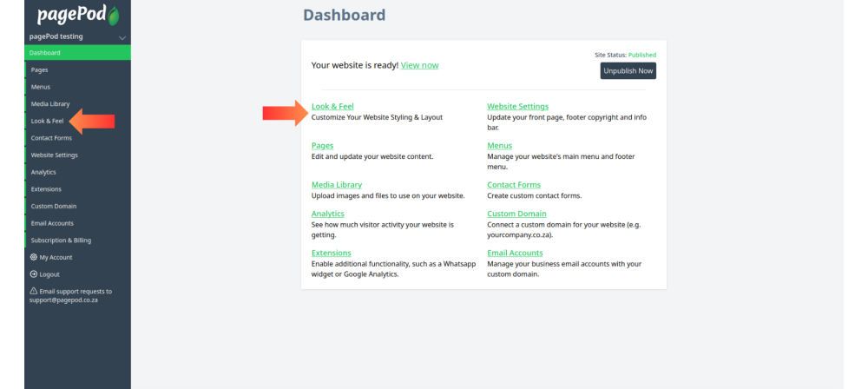Open the Pages dashboard link
Image resolution: width=868 pixels, height=389 pixels.
(323, 145)
